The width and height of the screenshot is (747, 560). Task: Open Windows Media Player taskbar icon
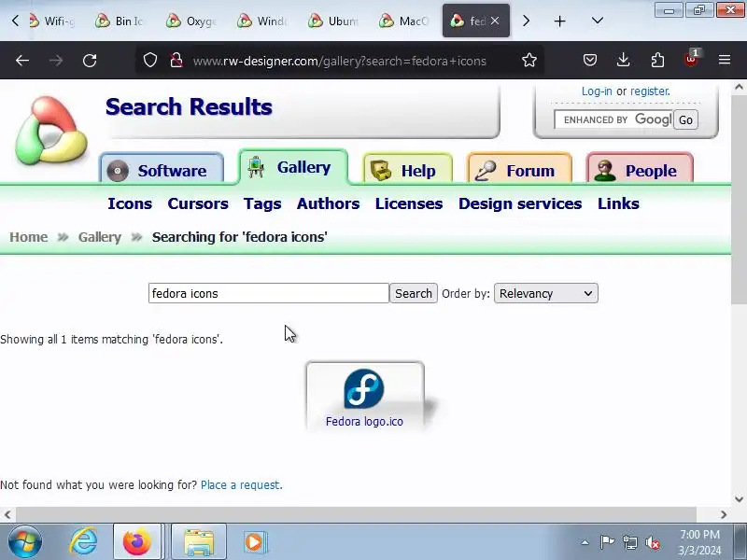[x=256, y=542]
